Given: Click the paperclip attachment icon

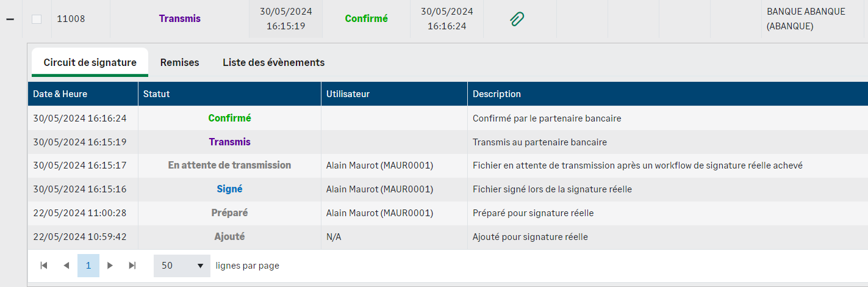Looking at the screenshot, I should click(517, 19).
